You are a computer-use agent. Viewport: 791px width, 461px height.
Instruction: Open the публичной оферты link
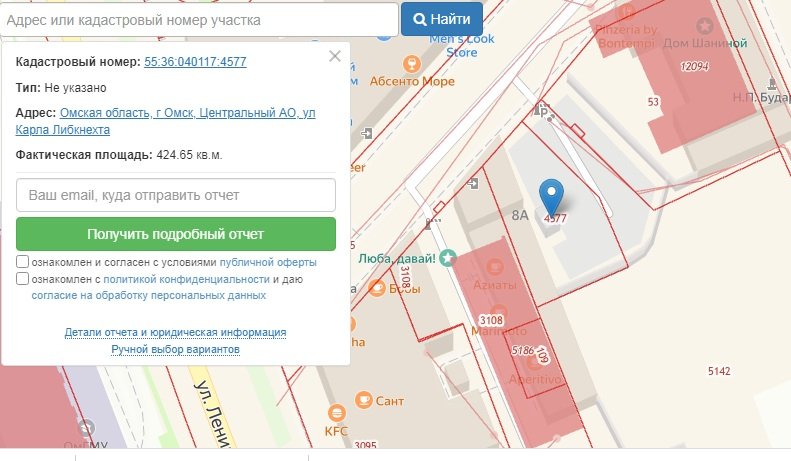pyautogui.click(x=268, y=262)
